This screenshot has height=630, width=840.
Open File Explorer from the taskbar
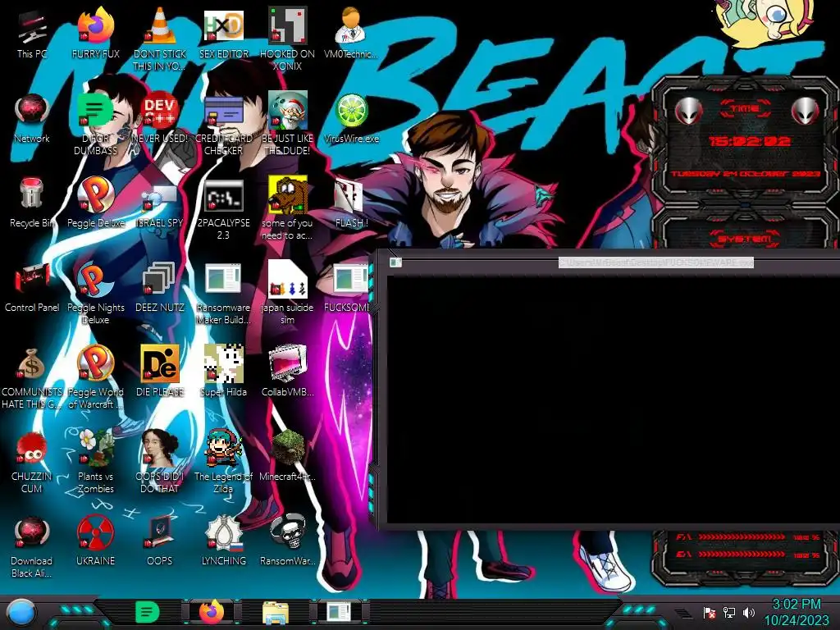[276, 613]
